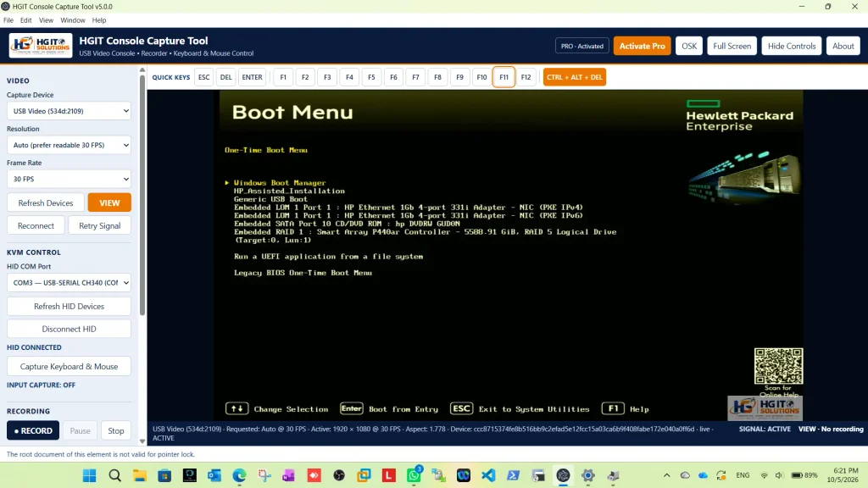Switch to Full Screen mode

732,46
